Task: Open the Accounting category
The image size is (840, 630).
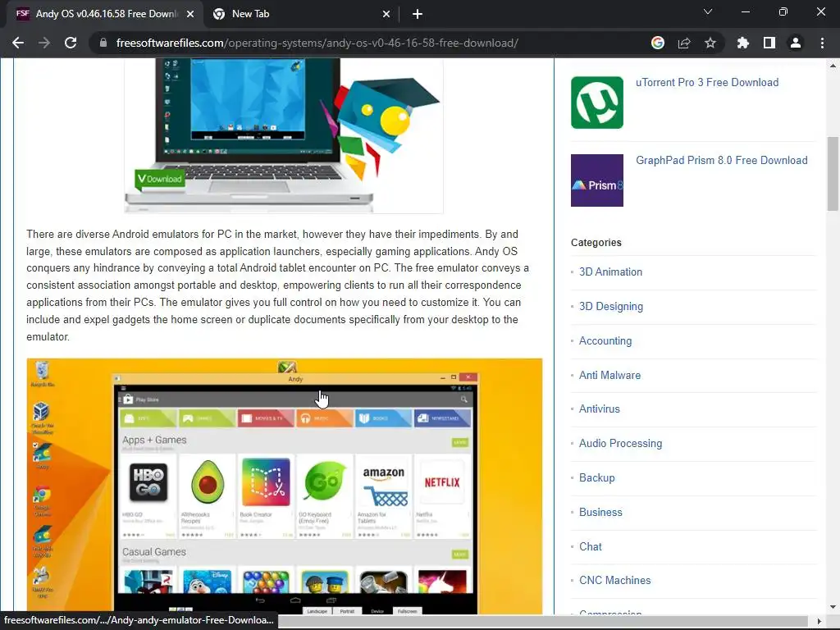Action: click(605, 340)
